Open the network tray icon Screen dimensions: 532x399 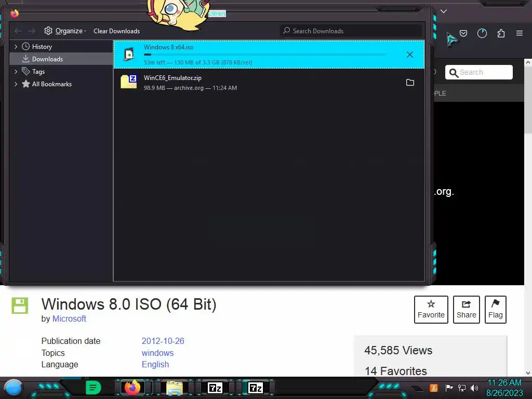pyautogui.click(x=462, y=388)
